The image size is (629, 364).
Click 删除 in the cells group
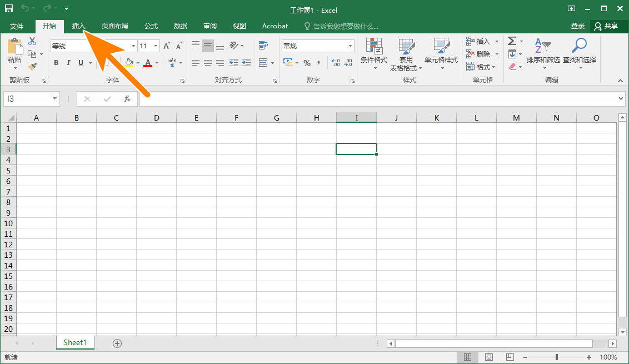coord(478,54)
